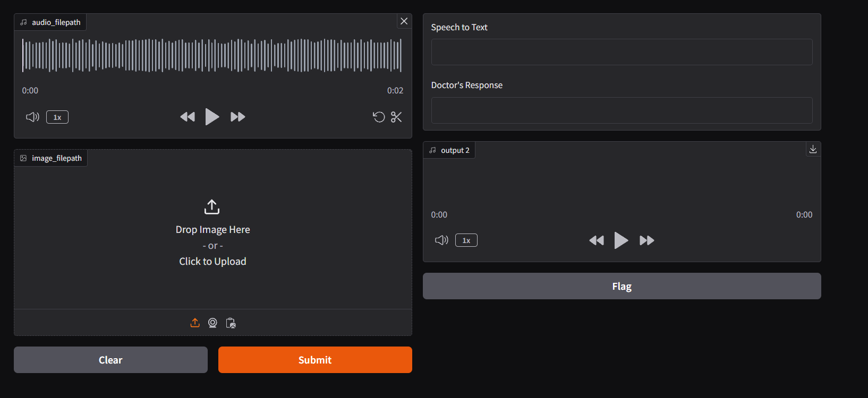Remove the audio with the X button
The height and width of the screenshot is (398, 868).
pyautogui.click(x=404, y=21)
